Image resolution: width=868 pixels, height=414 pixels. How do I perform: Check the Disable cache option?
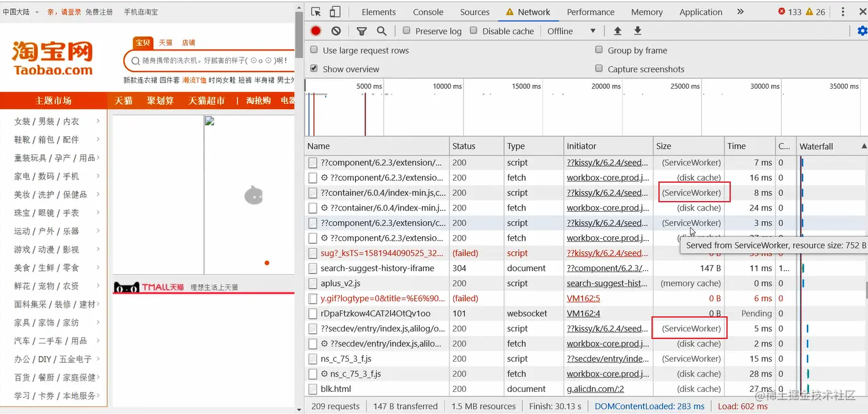pyautogui.click(x=473, y=30)
